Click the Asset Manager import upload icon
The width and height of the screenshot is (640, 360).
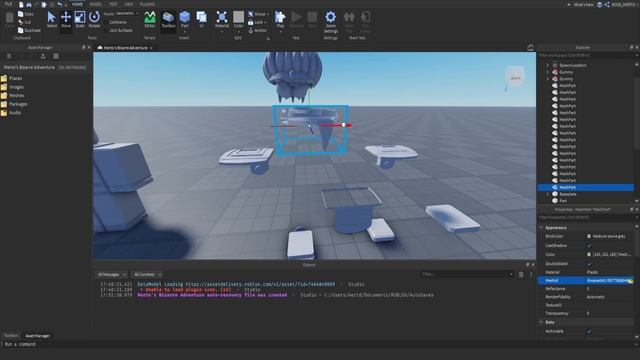point(43,56)
